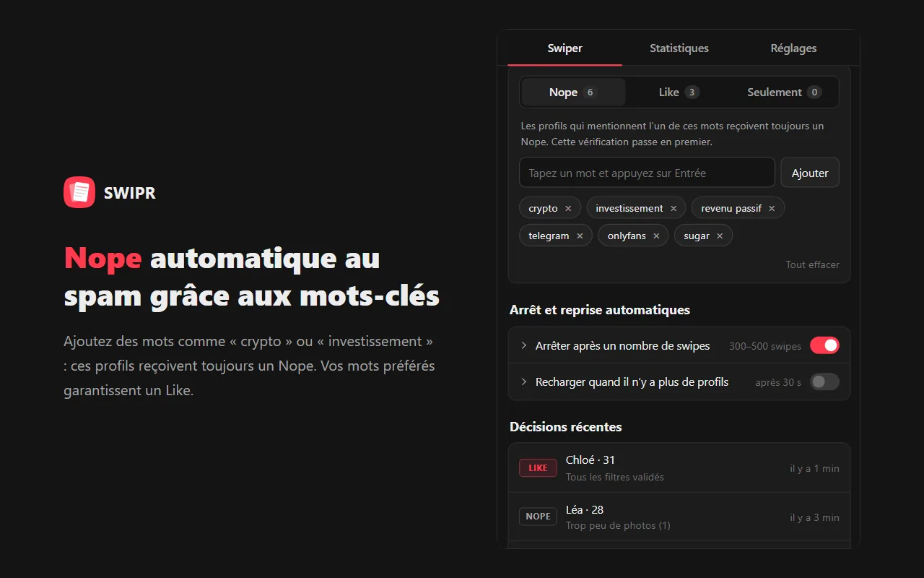This screenshot has width=924, height=578.
Task: Select the Seulement keywords tab
Action: tap(784, 92)
